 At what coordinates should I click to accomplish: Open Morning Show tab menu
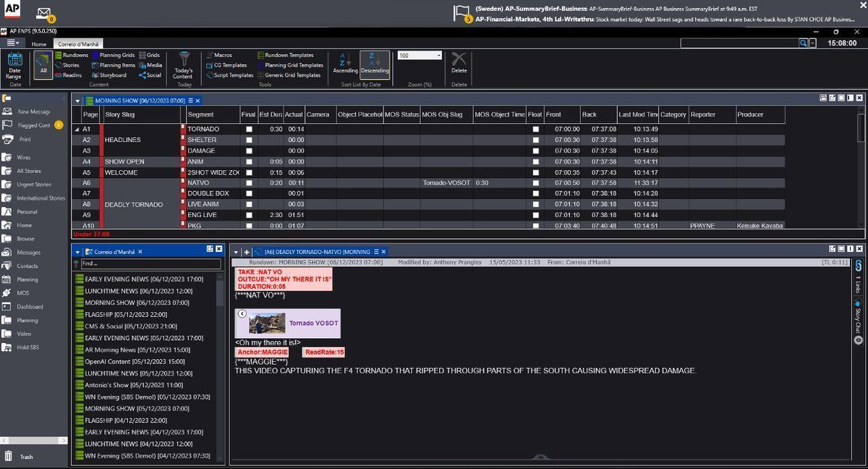coord(190,101)
